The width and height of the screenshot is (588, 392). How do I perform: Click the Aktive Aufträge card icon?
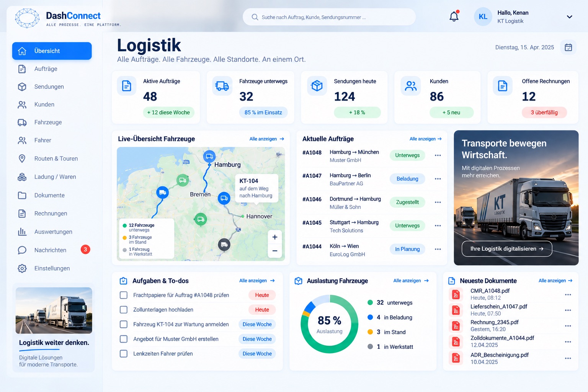pyautogui.click(x=127, y=86)
